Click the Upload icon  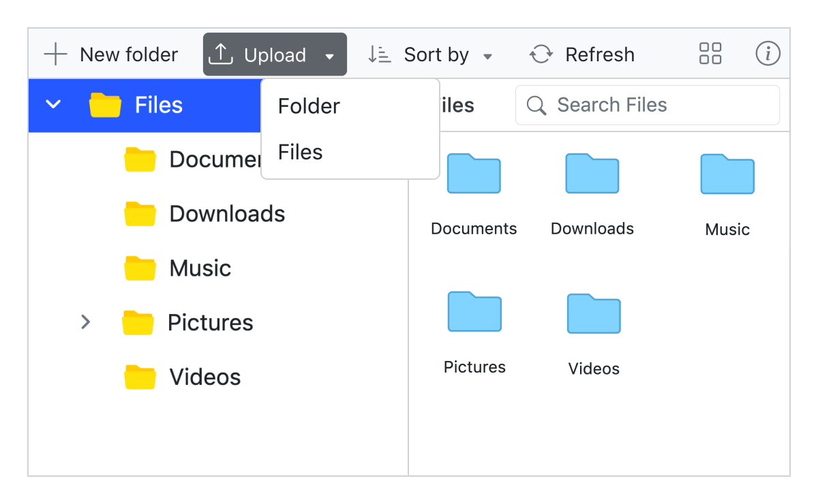[x=221, y=53]
